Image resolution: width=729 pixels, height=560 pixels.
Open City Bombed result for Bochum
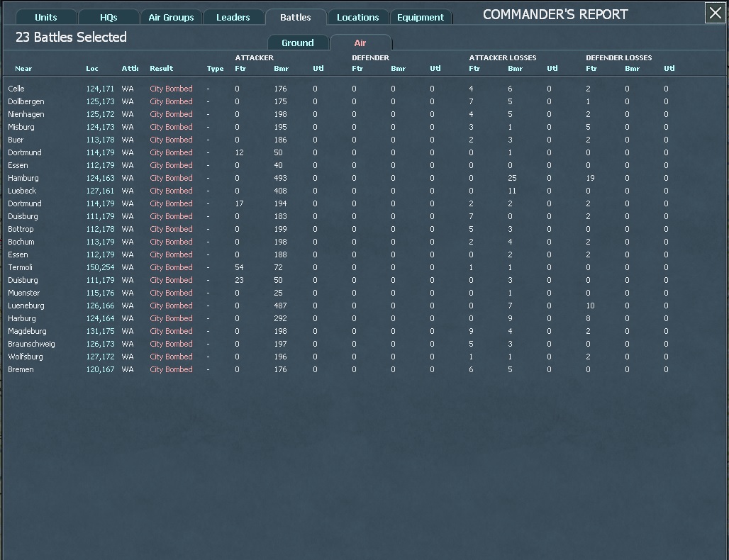click(x=171, y=242)
